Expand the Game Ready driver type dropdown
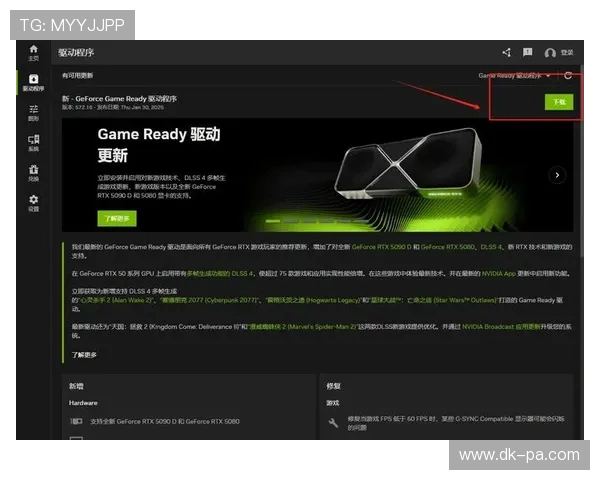Image resolution: width=600 pixels, height=480 pixels. coord(514,75)
